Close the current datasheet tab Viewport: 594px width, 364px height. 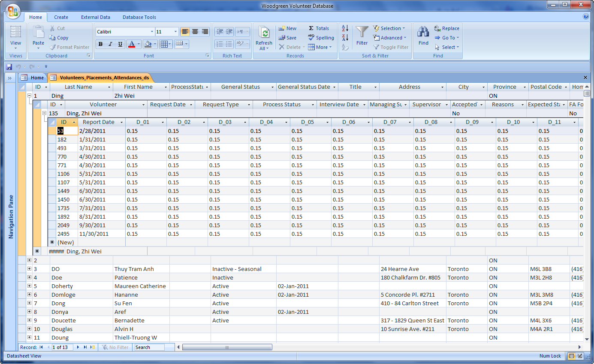tap(585, 78)
